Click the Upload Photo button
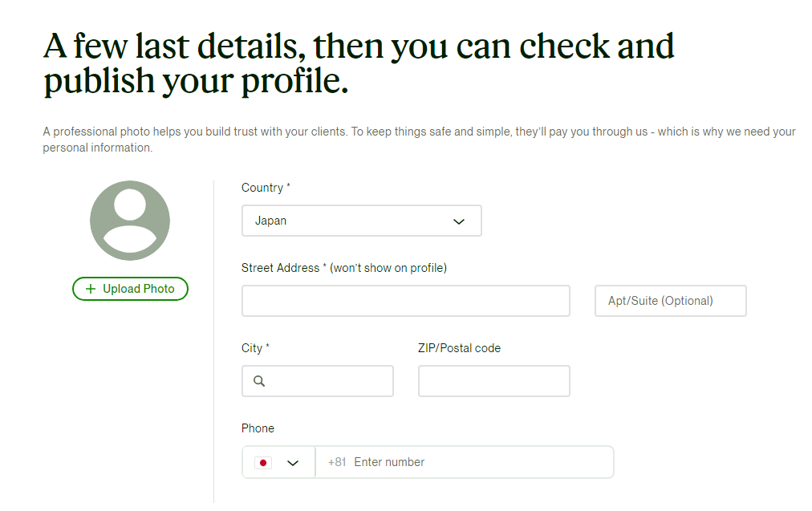 coord(130,289)
